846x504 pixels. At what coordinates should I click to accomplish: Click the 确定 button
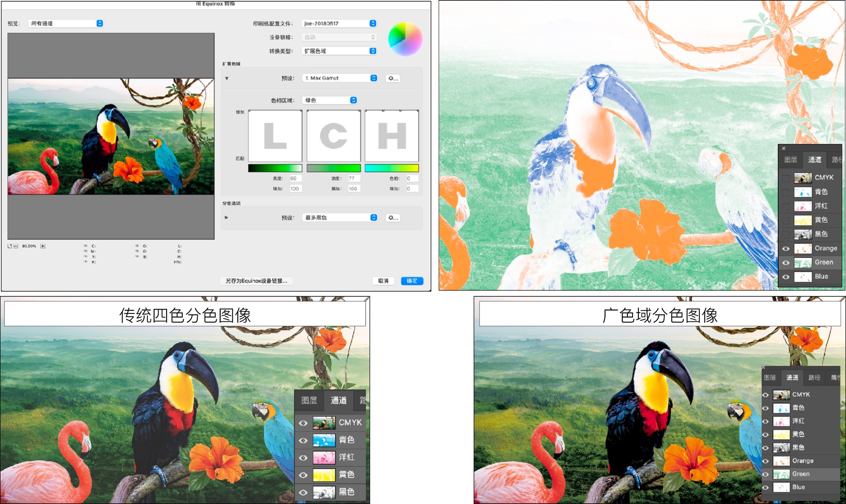tap(412, 281)
